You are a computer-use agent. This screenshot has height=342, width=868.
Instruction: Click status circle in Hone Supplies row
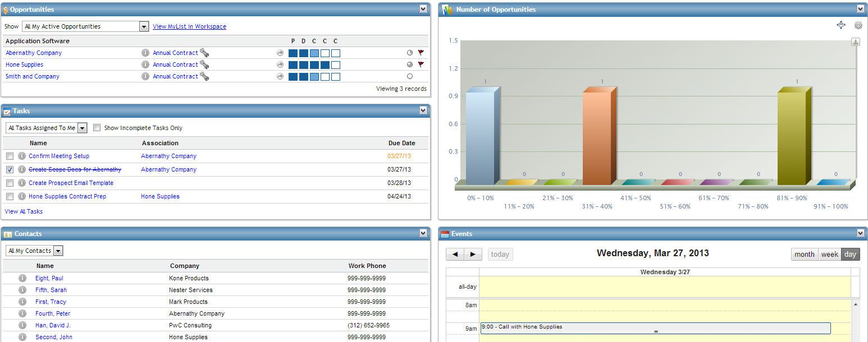click(x=410, y=64)
